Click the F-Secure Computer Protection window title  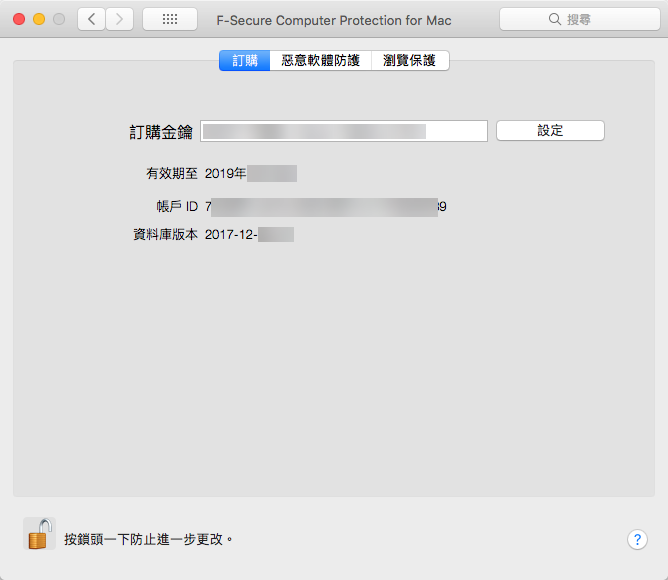click(x=334, y=20)
